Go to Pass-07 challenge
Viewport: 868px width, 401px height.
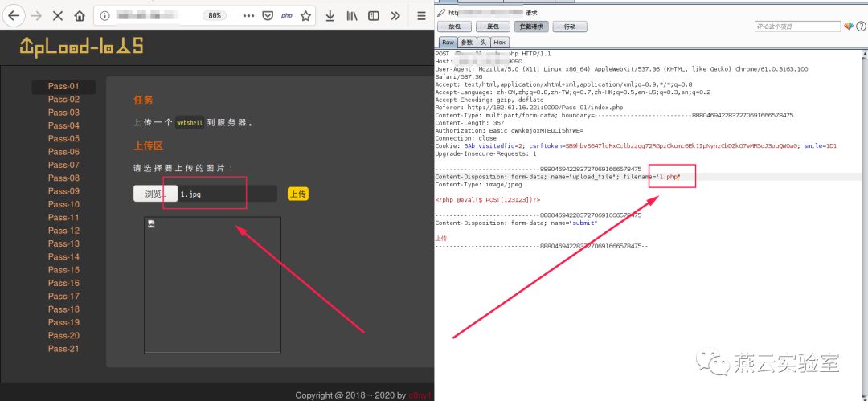click(63, 165)
